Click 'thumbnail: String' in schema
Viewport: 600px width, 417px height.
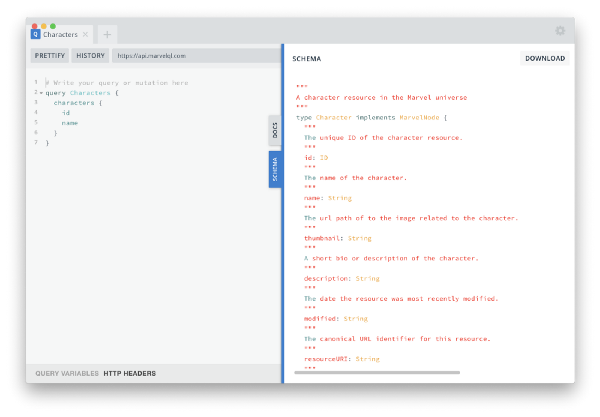(338, 238)
